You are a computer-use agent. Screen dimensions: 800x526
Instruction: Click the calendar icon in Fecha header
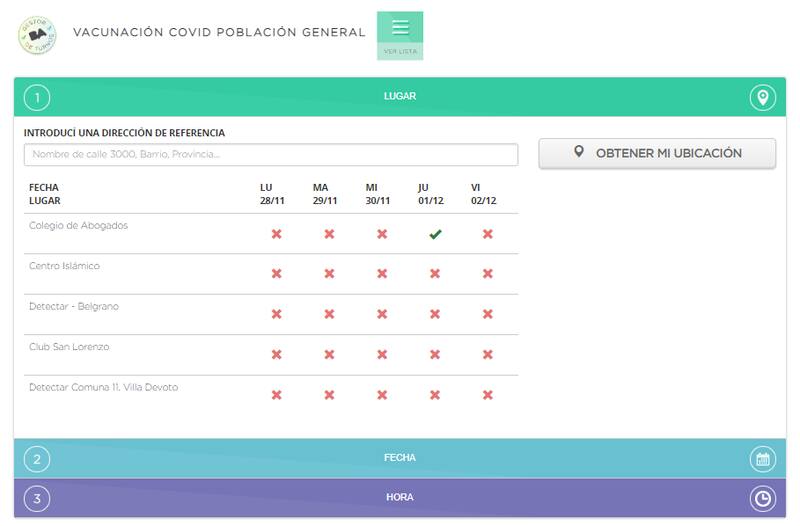[x=762, y=459]
